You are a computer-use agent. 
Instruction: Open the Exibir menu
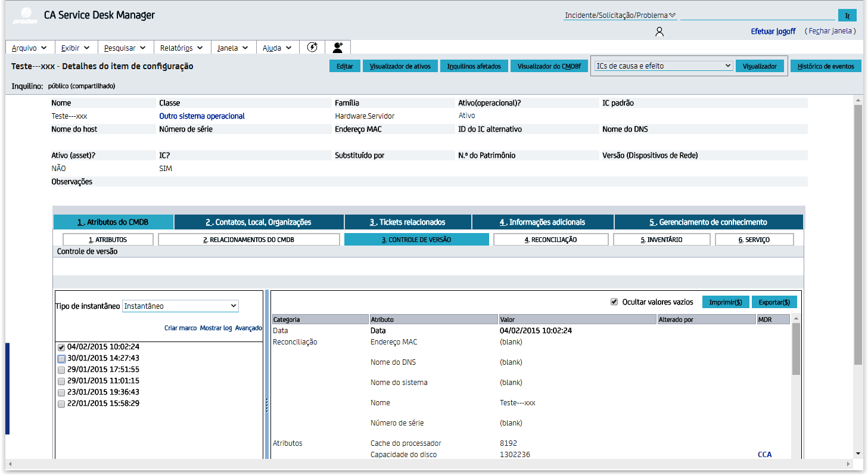76,48
